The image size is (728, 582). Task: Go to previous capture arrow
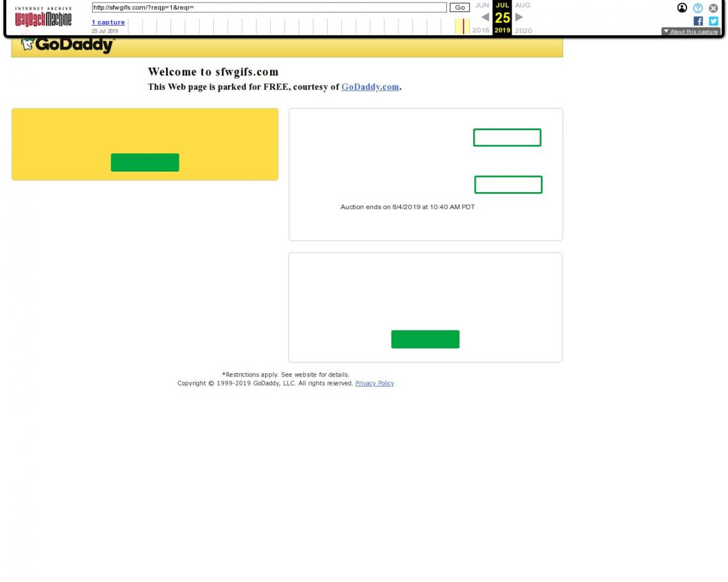485,17
